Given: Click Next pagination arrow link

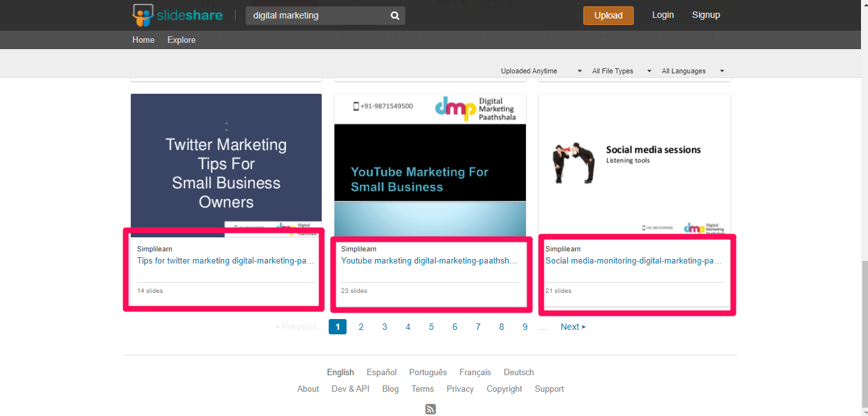Looking at the screenshot, I should 572,327.
